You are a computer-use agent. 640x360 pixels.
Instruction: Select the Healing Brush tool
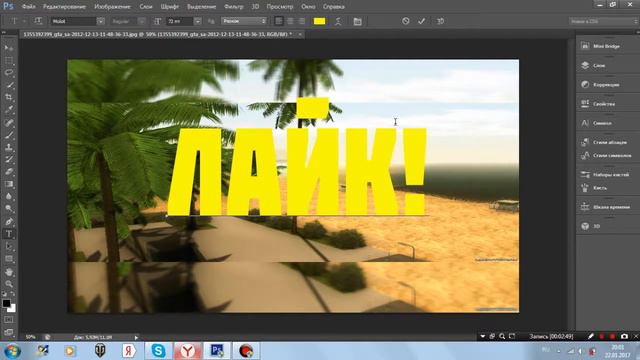click(x=9, y=122)
